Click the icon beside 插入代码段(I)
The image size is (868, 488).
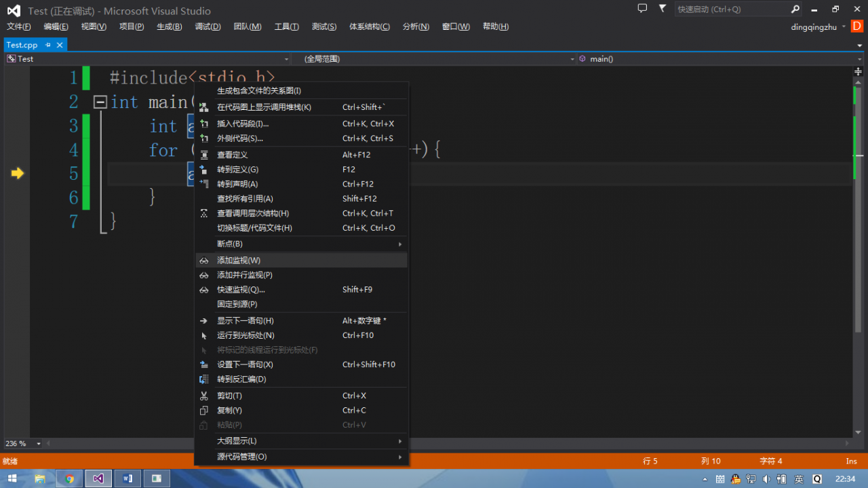tap(203, 124)
